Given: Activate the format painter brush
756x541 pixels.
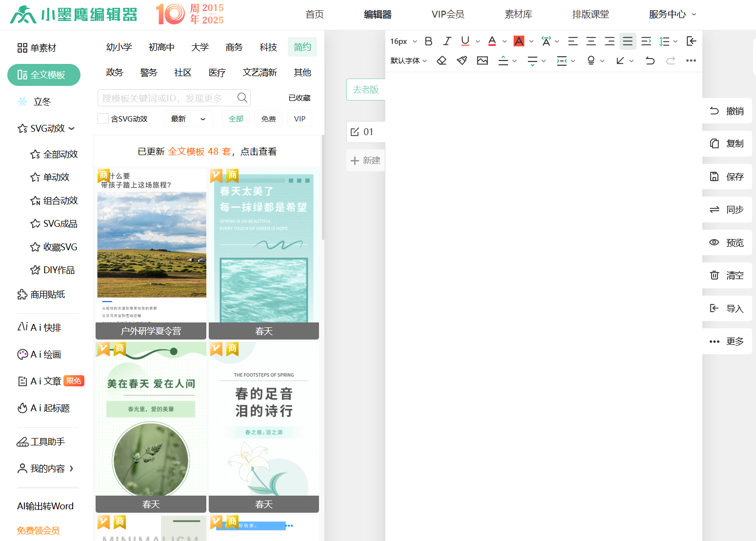Looking at the screenshot, I should click(x=462, y=60).
